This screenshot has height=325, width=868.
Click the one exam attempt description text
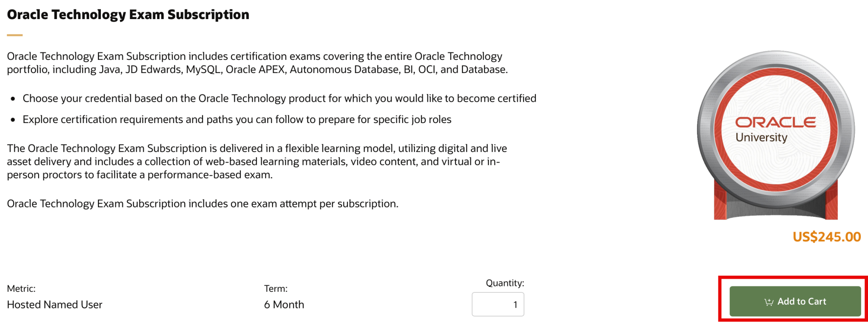(202, 203)
